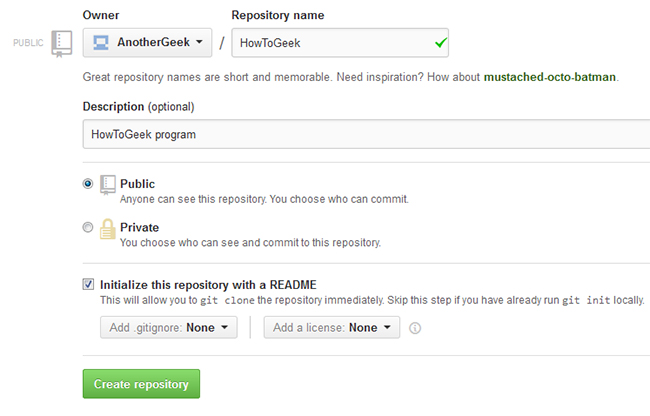This screenshot has width=650, height=416.
Task: Expand the Add .gitignore dropdown
Action: click(169, 327)
